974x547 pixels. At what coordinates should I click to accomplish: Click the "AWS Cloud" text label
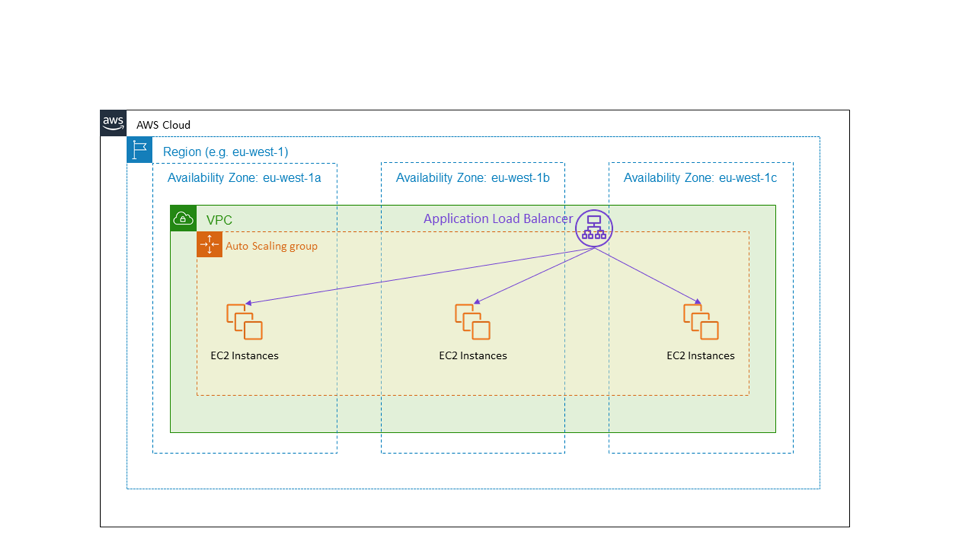click(163, 125)
